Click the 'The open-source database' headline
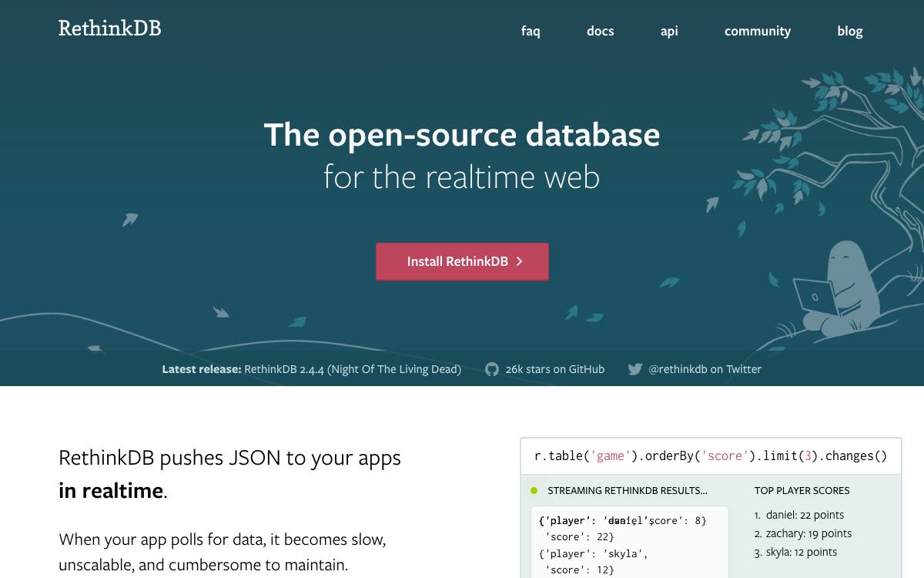Viewport: 924px width, 578px height. pyautogui.click(x=462, y=135)
